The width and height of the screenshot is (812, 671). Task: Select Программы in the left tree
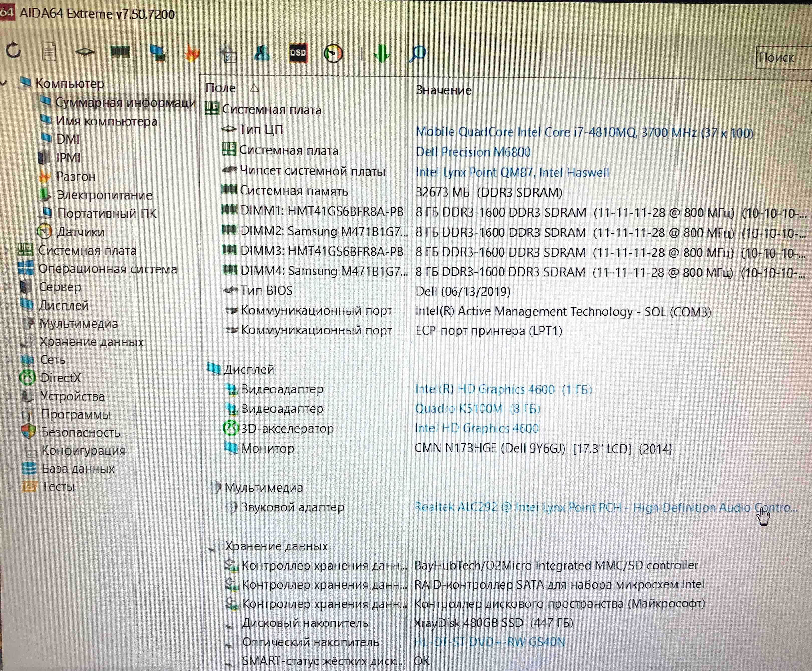[76, 414]
